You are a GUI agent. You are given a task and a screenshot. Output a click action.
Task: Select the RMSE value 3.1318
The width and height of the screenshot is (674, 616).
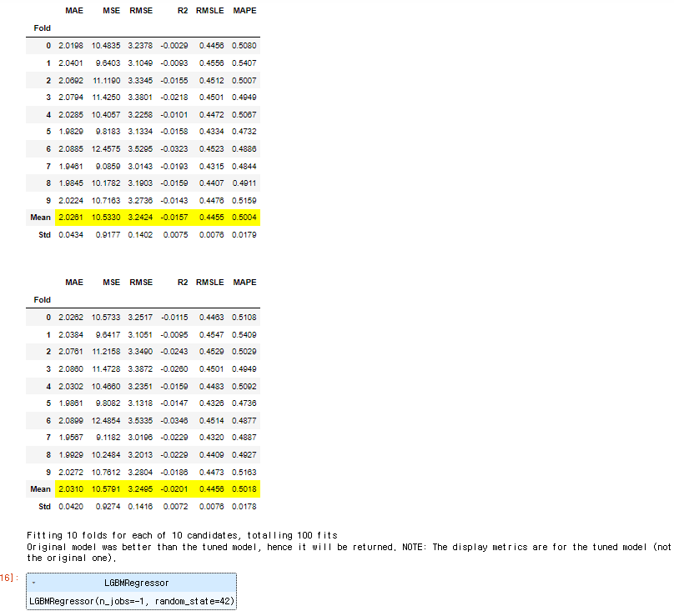tap(140, 403)
